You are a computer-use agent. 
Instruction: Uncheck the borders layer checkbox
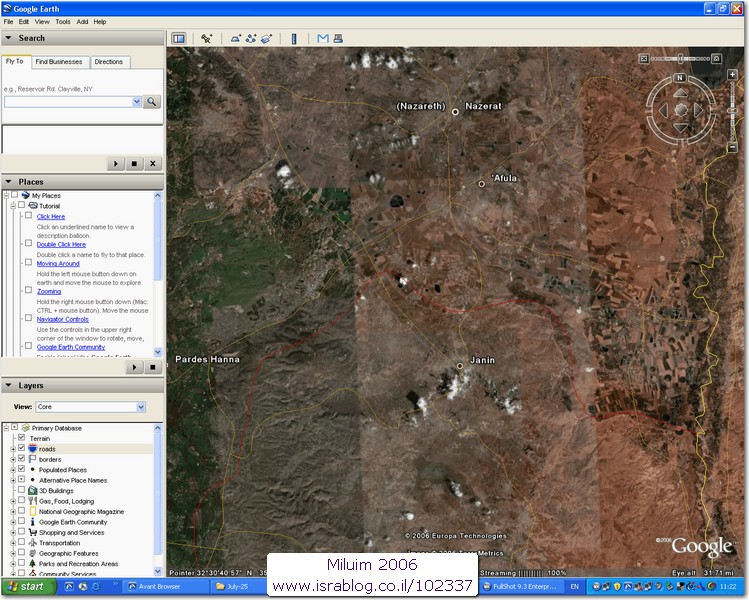pos(21,459)
